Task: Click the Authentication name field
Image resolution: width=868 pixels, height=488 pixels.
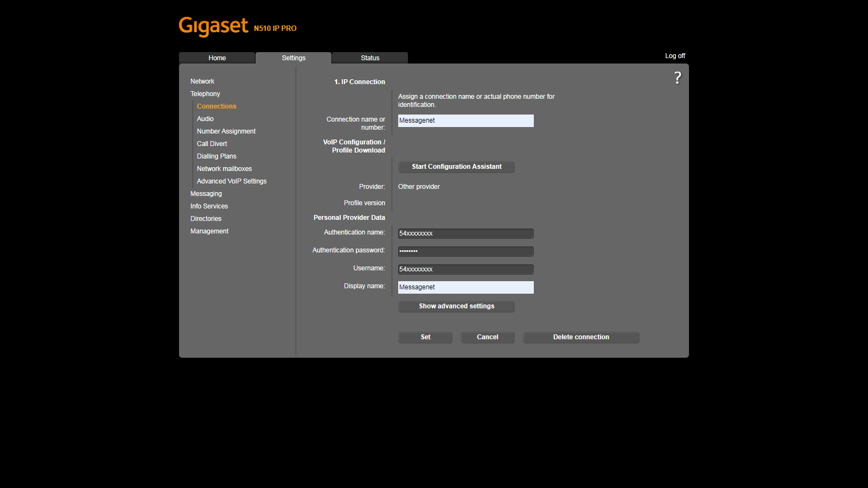Action: (x=466, y=233)
